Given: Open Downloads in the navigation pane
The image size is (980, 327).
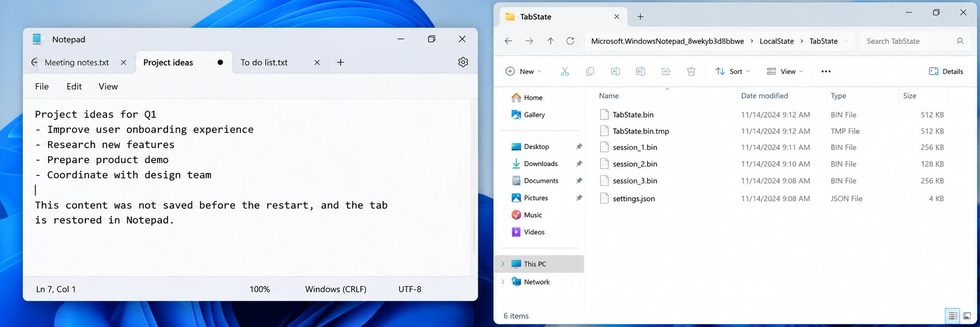Looking at the screenshot, I should tap(541, 163).
